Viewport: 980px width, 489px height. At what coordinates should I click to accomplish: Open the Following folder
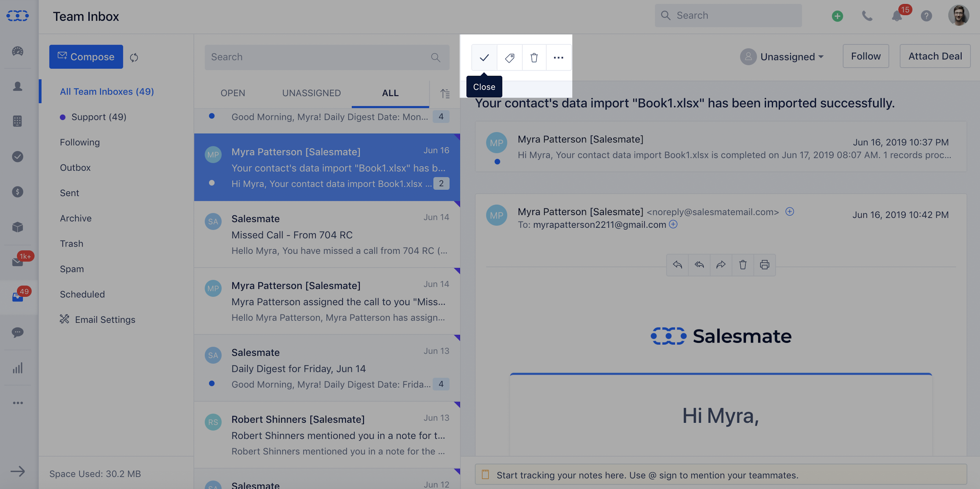(x=80, y=142)
